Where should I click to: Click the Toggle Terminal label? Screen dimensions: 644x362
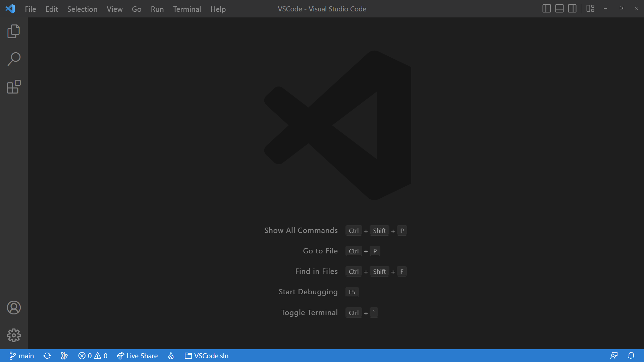(x=309, y=312)
